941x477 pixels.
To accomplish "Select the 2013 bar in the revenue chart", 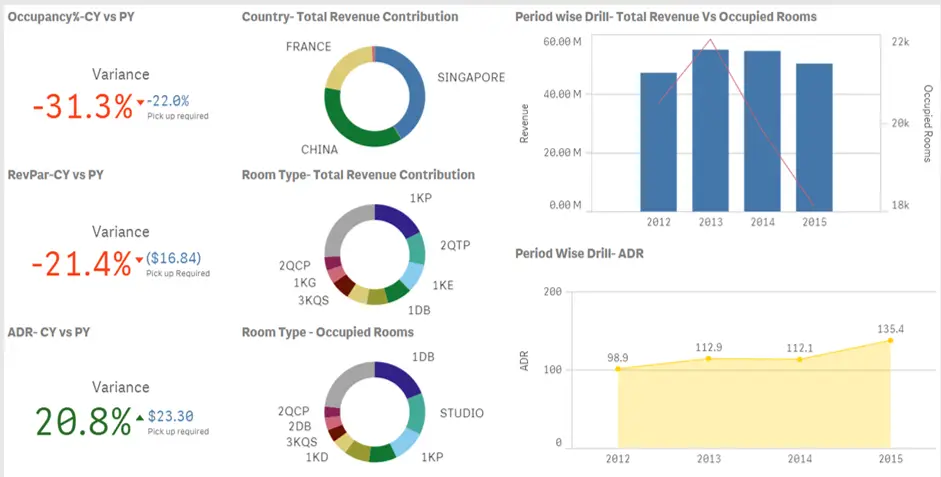I will click(711, 130).
